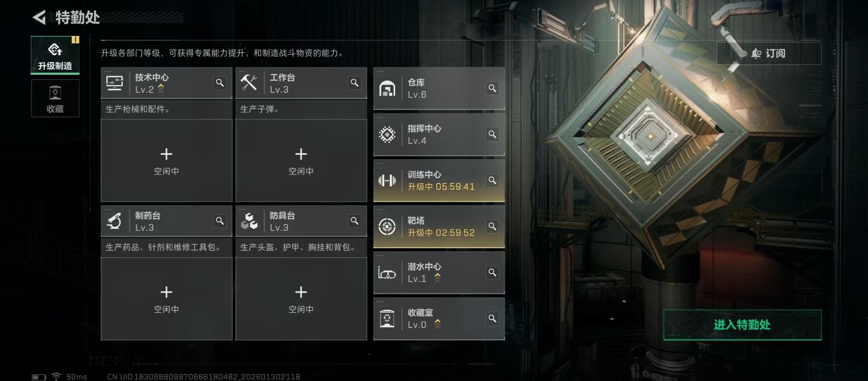Viewport: 868px width, 381px height.
Task: Click the 订阅 subscribe button
Action: coord(769,53)
